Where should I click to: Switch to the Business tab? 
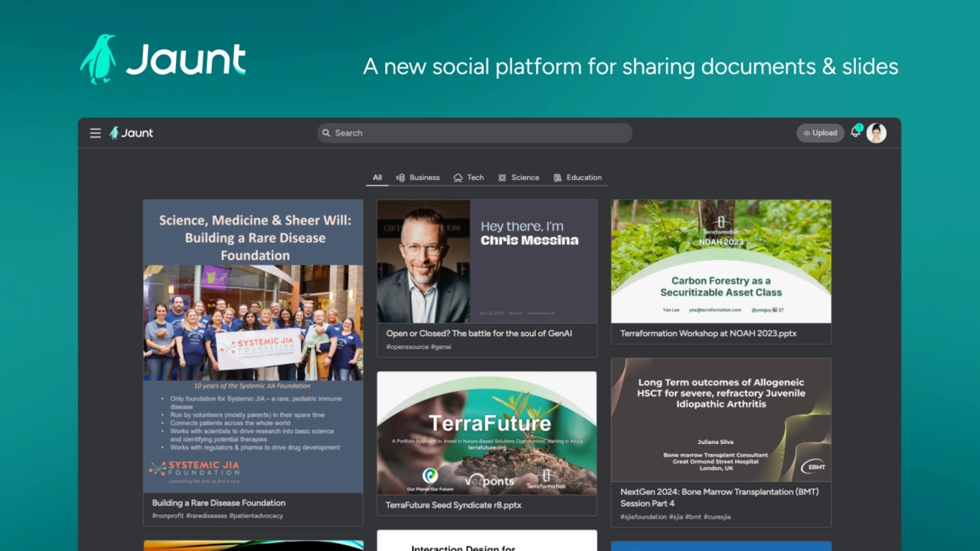pyautogui.click(x=418, y=178)
